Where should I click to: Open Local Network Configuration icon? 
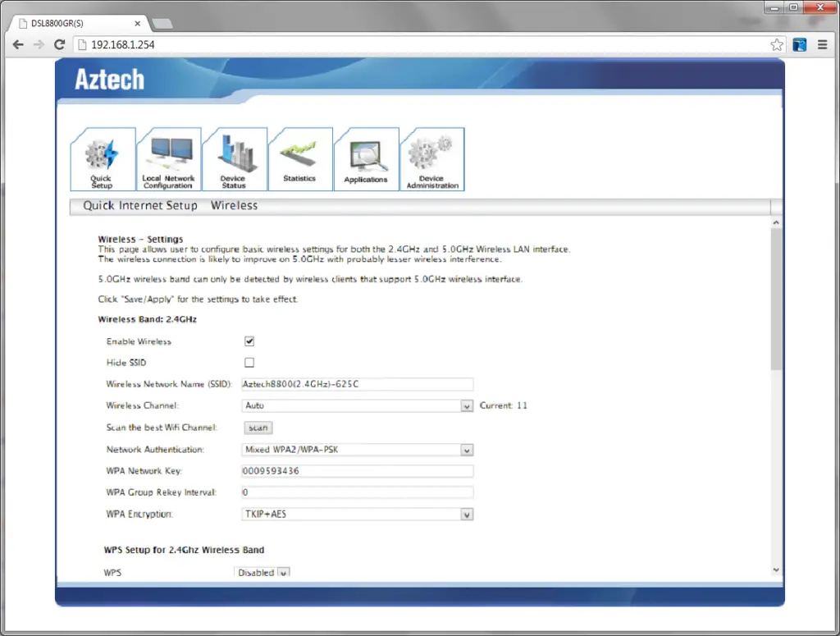point(169,159)
